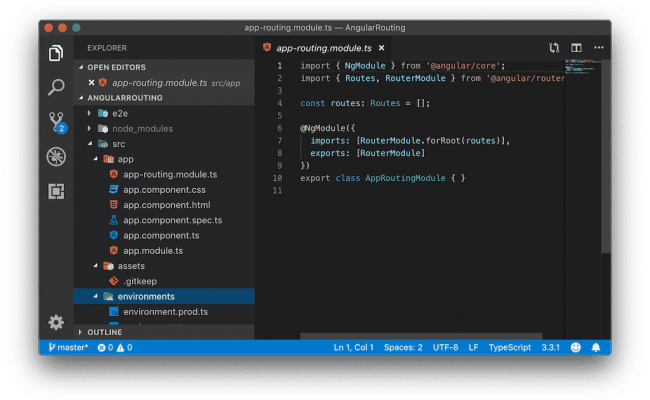Open the Explorer view in activity bar

(56, 53)
